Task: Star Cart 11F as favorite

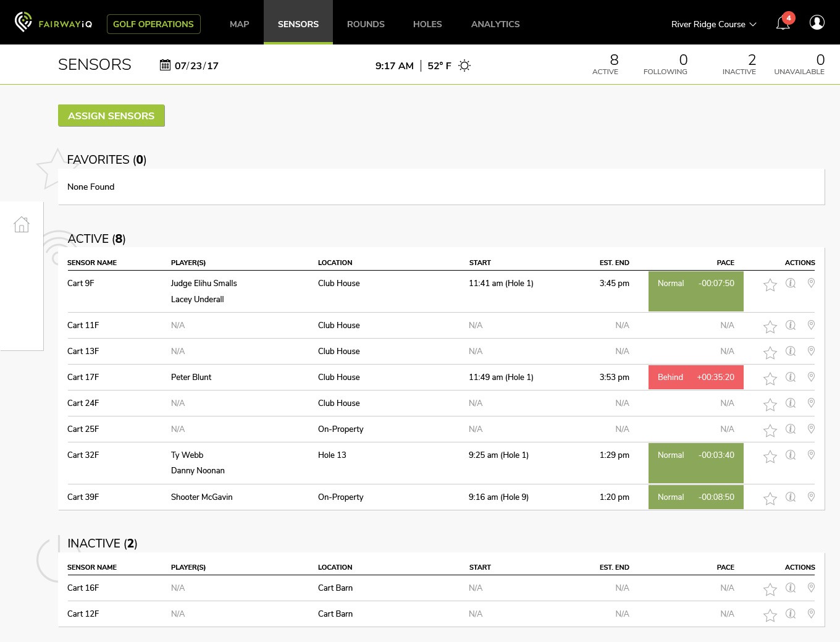Action: pyautogui.click(x=770, y=327)
